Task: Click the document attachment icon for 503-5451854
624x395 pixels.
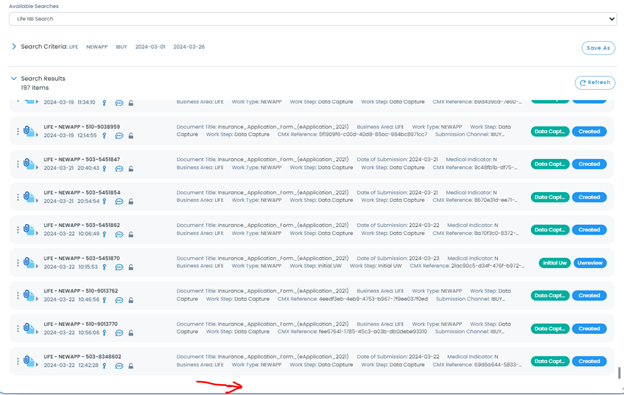Action: (28, 196)
